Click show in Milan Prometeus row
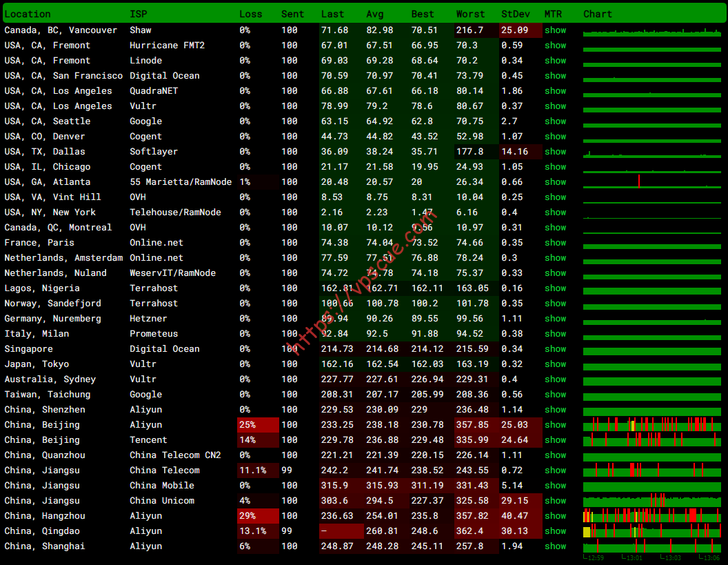728x565 pixels. [555, 334]
